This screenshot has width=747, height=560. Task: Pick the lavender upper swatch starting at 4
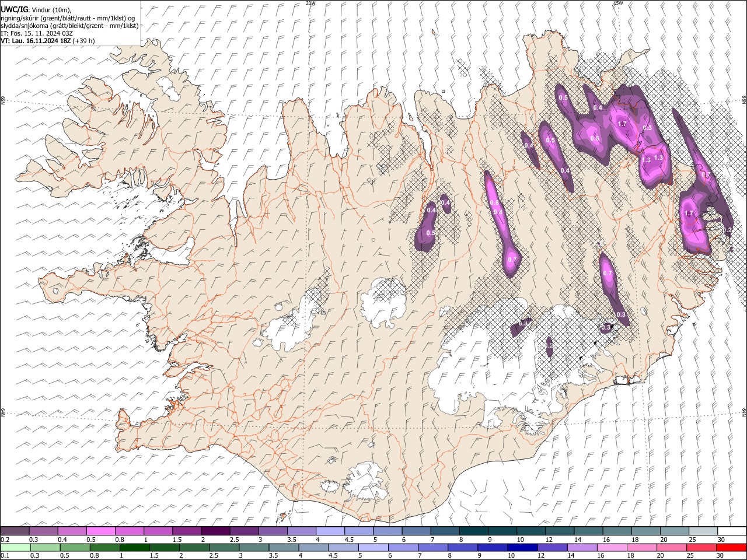click(x=330, y=531)
